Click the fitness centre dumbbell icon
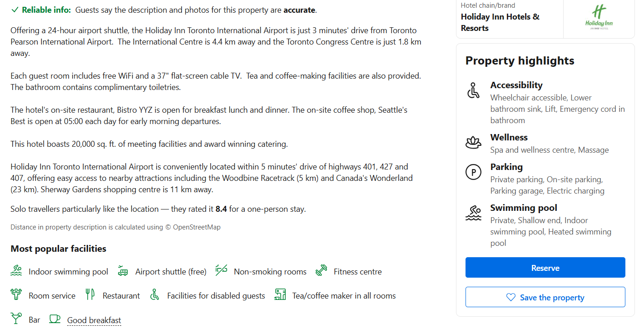 pos(321,271)
